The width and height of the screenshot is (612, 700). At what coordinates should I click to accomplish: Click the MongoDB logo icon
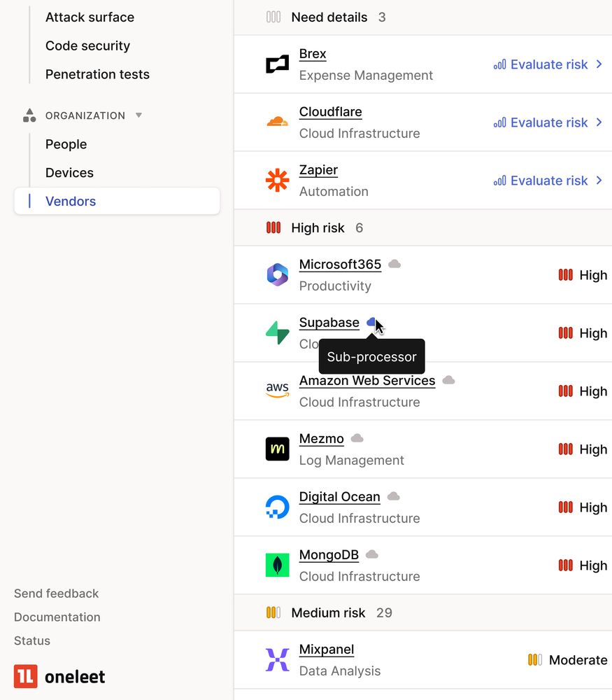(x=277, y=565)
